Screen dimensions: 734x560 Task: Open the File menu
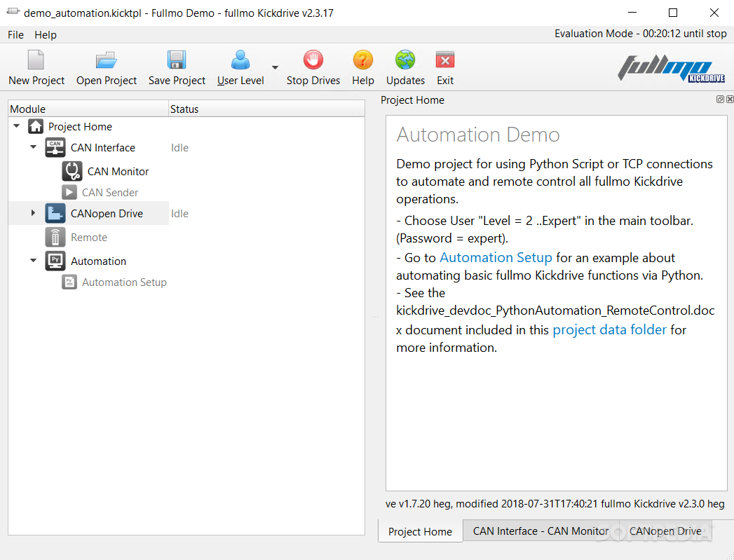[x=15, y=34]
